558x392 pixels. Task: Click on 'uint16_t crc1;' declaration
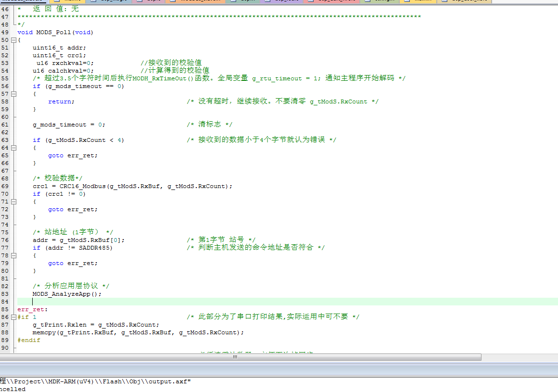pos(59,55)
